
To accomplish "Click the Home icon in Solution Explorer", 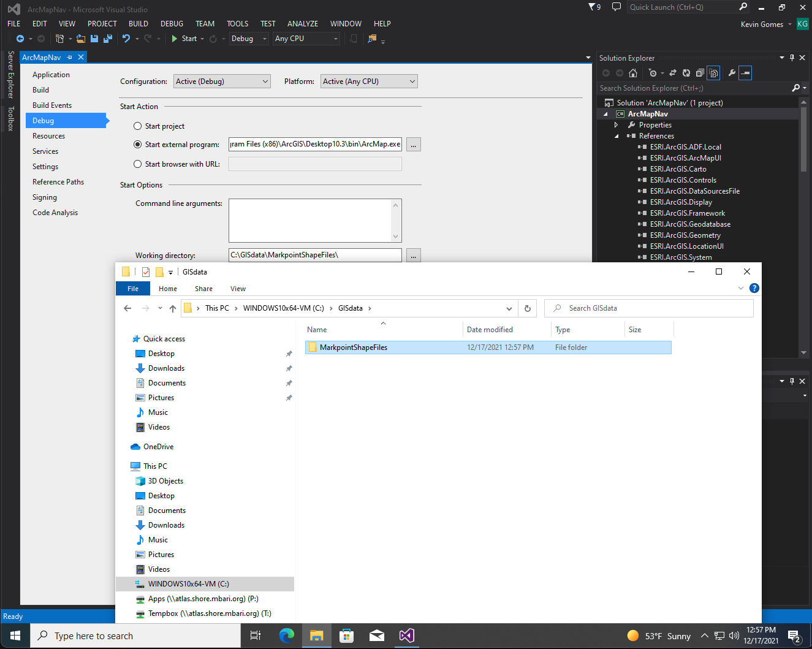I will point(633,73).
